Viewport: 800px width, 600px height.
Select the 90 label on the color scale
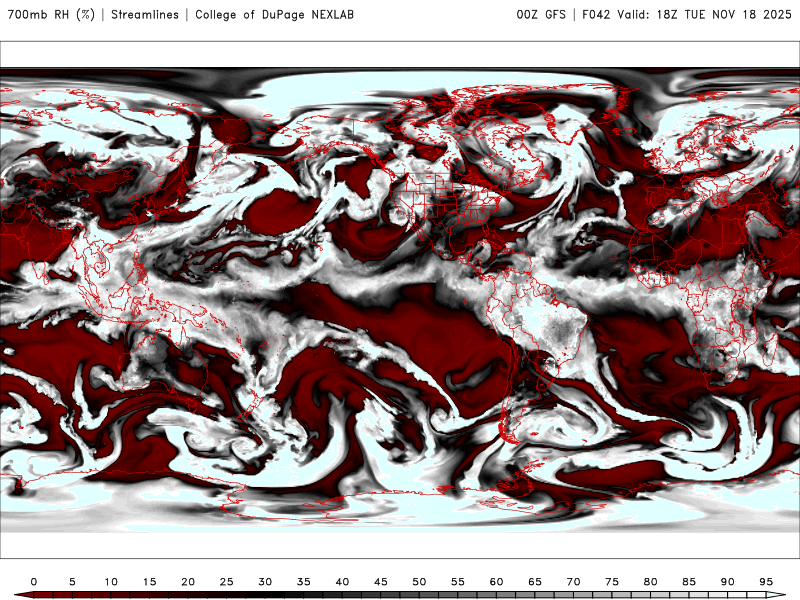coord(728,582)
